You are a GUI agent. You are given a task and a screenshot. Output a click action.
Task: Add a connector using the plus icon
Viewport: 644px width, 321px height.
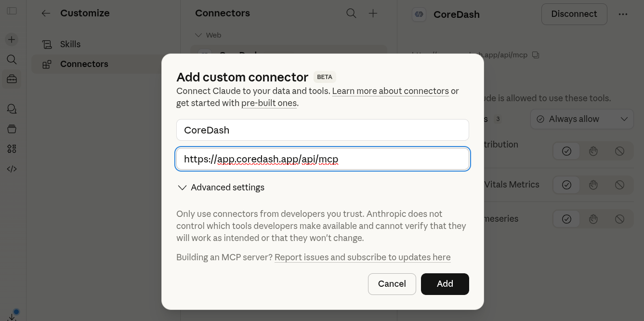pos(373,13)
